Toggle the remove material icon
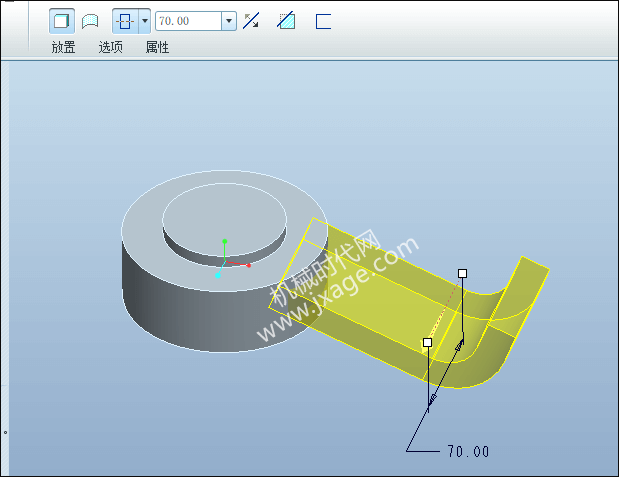Image resolution: width=619 pixels, height=477 pixels. pos(286,21)
